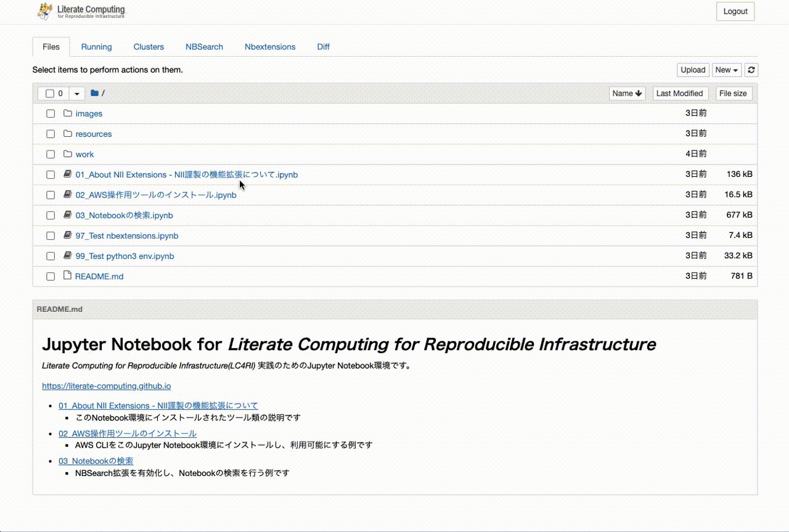Open the images folder link

(x=89, y=113)
